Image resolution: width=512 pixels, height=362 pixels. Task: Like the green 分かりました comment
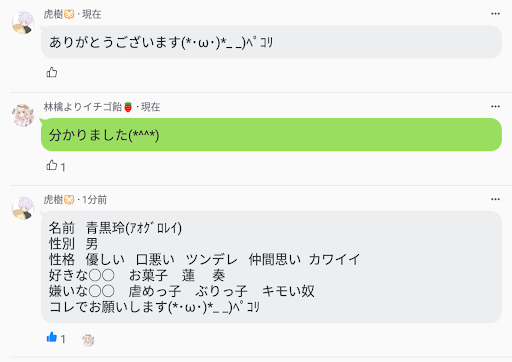52,165
